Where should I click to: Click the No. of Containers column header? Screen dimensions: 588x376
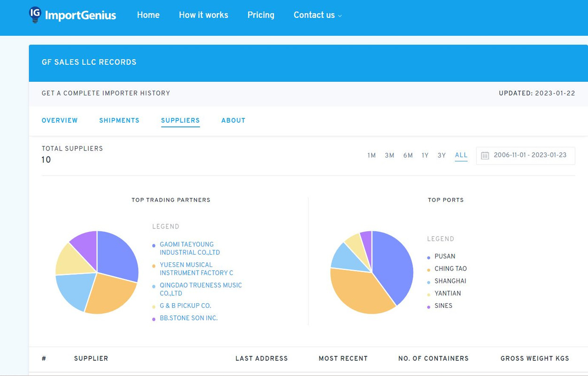433,358
